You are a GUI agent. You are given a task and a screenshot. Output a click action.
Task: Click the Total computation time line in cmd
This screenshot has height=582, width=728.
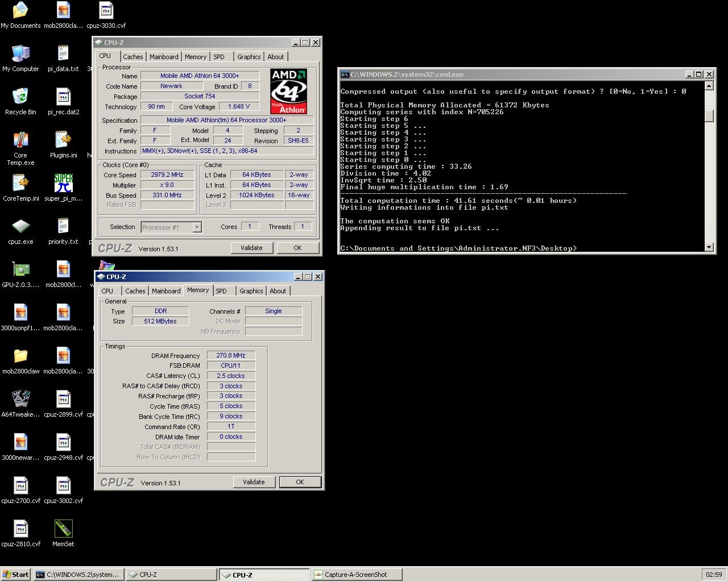click(x=458, y=201)
